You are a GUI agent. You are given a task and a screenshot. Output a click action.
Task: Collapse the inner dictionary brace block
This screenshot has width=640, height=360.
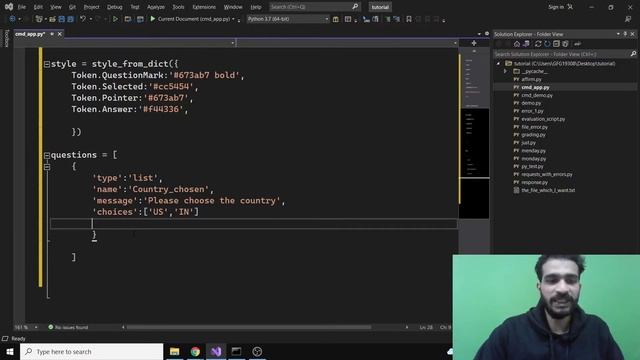(x=47, y=167)
